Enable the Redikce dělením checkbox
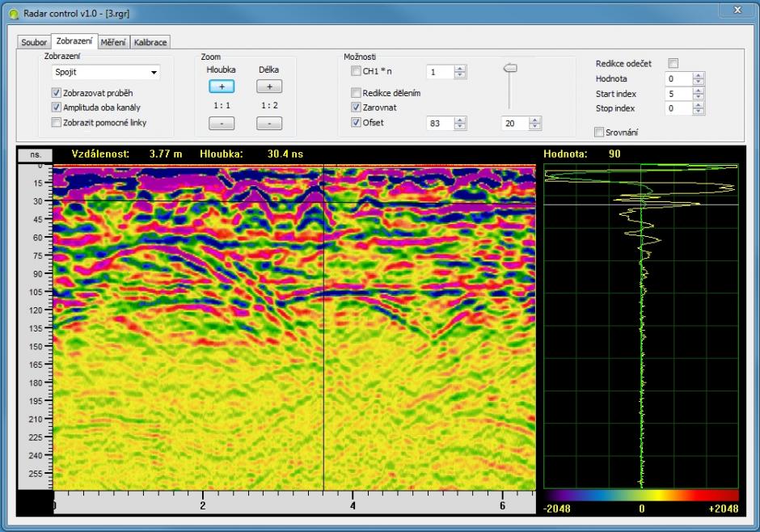 pos(356,93)
